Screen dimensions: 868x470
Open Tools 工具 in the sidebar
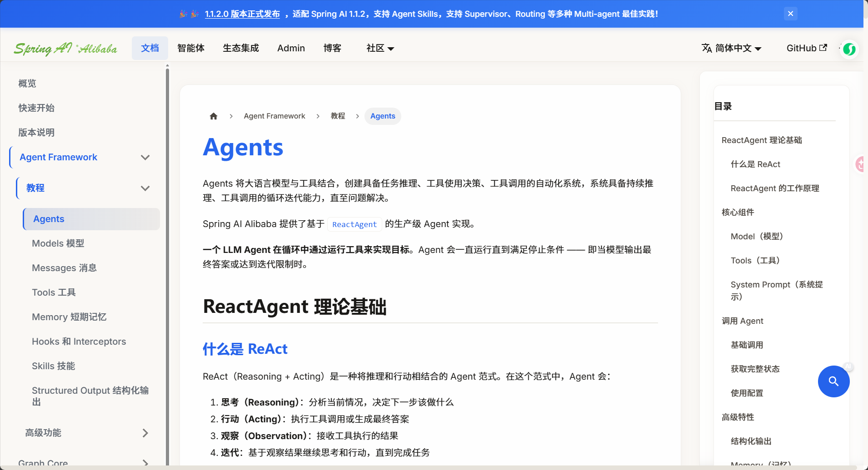(54, 292)
